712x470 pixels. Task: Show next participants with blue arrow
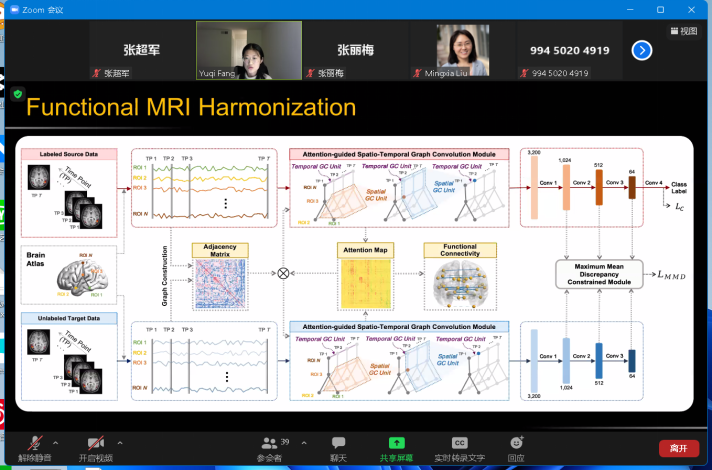642,50
